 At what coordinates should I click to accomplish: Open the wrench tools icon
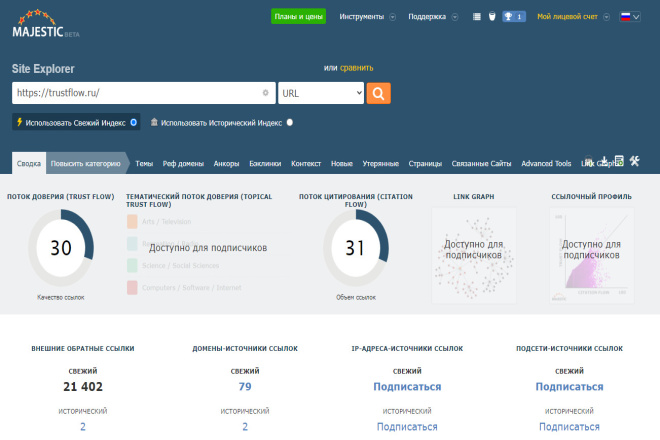[634, 160]
